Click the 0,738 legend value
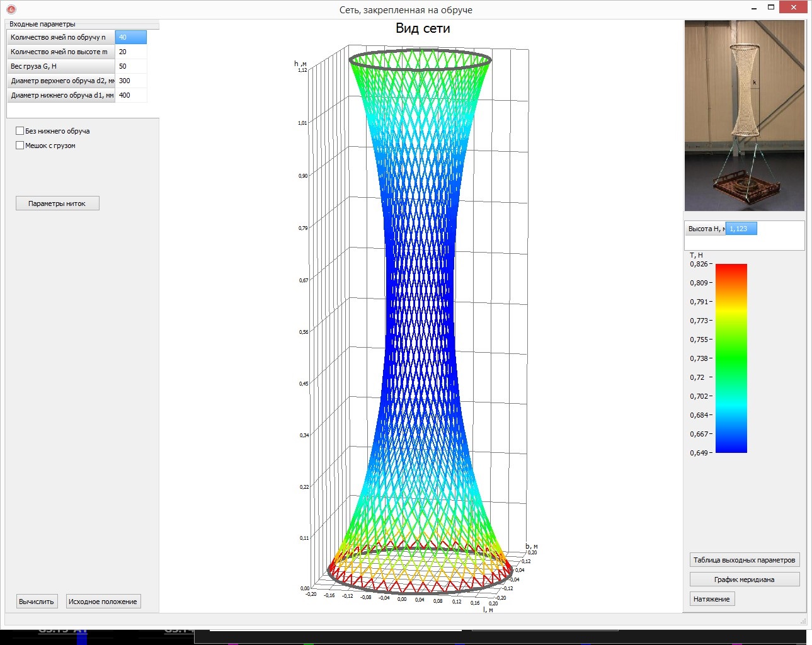Viewport: 812px width, 645px height. 699,358
